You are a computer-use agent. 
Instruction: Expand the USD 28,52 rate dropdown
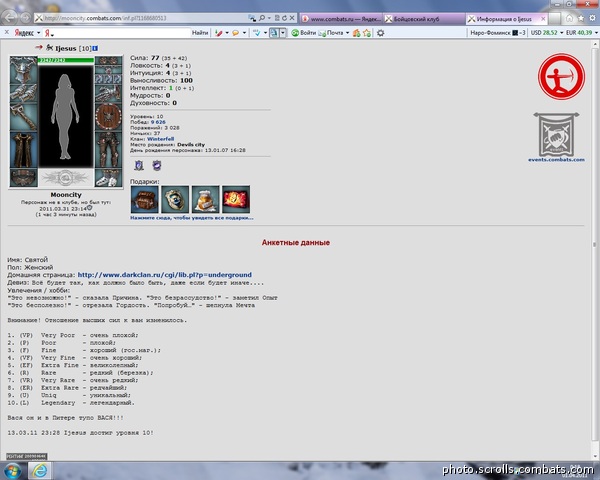pos(562,33)
